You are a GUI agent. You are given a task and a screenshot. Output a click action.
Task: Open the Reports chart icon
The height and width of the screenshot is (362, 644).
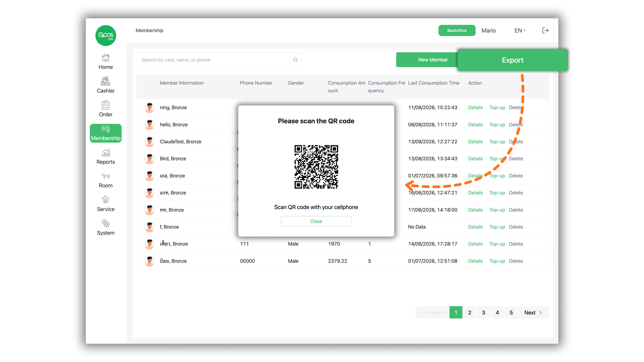click(x=105, y=153)
